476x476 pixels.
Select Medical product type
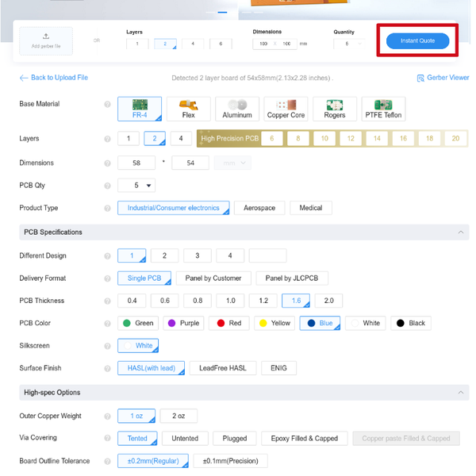[311, 208]
